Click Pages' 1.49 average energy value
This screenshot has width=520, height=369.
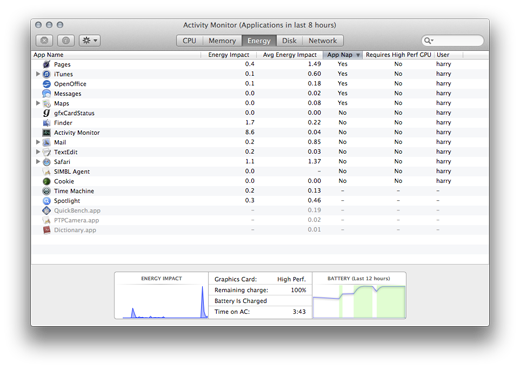tap(314, 64)
